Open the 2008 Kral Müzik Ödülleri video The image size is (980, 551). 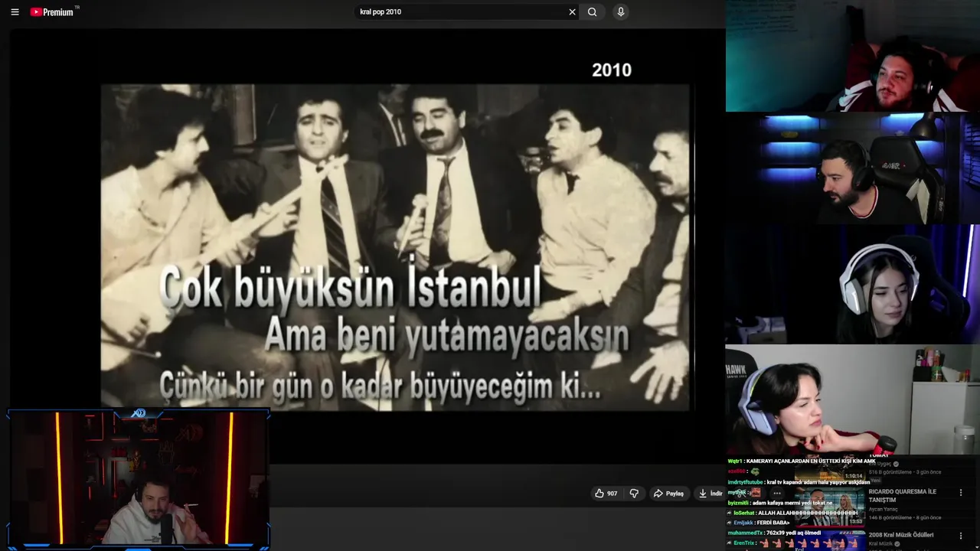[x=901, y=535]
